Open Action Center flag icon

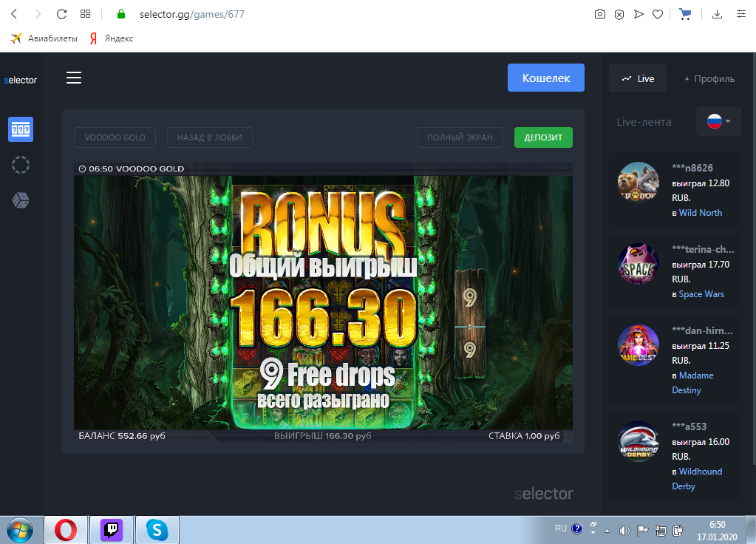[642, 531]
